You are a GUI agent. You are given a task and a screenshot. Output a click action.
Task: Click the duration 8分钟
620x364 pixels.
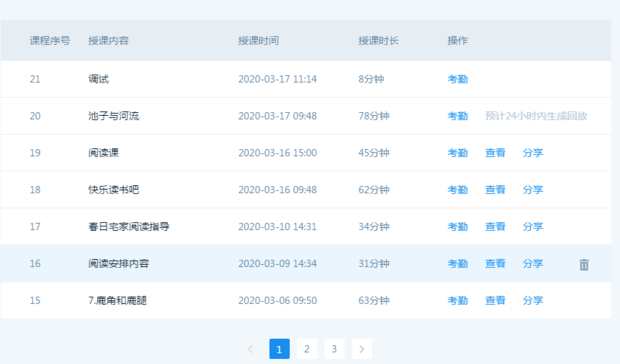point(371,79)
